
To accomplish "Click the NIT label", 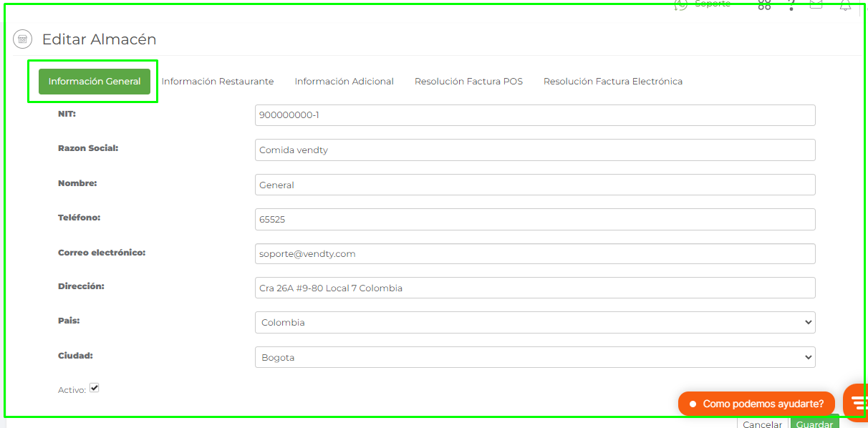I will pos(67,113).
